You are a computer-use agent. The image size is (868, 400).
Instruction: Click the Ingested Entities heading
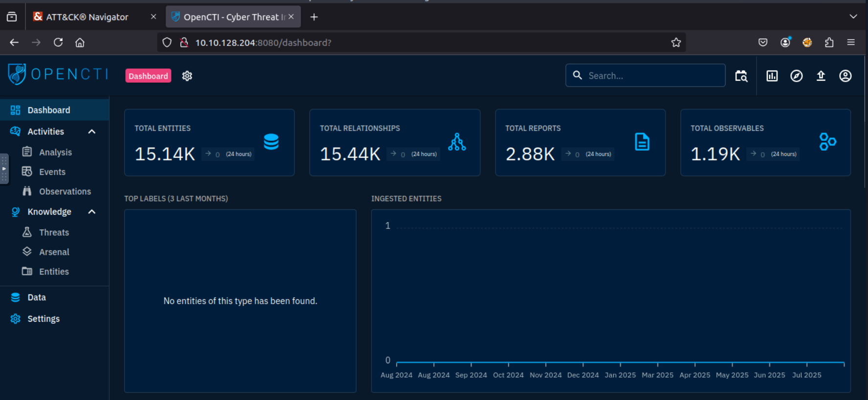pos(406,199)
